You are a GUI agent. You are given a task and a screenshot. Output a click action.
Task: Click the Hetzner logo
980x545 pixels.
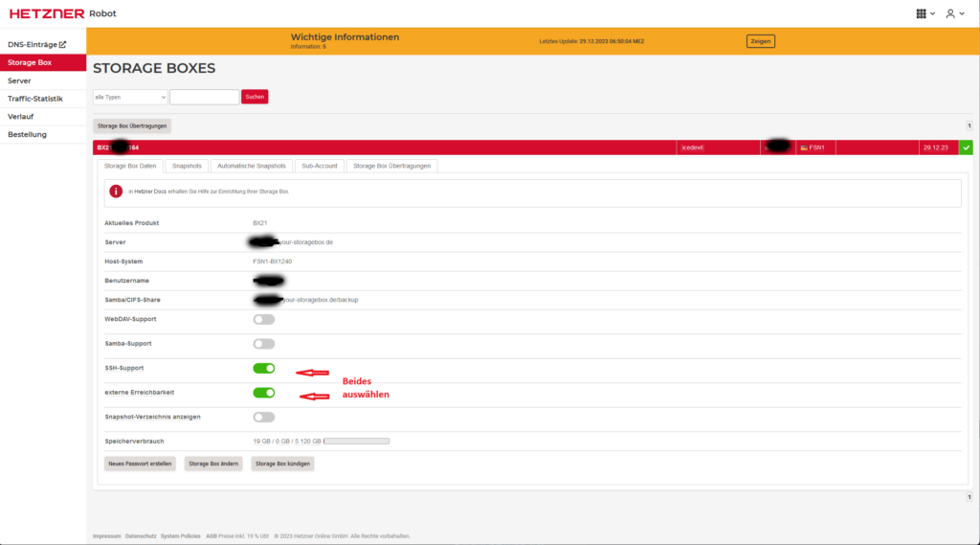pyautogui.click(x=47, y=13)
